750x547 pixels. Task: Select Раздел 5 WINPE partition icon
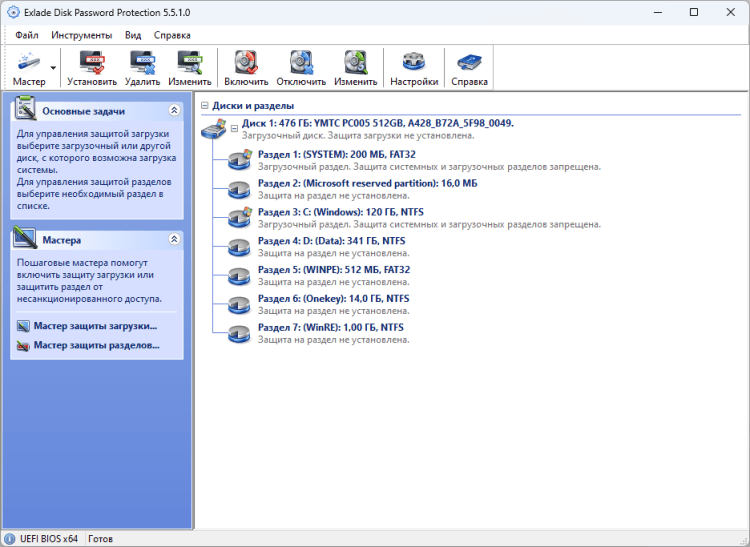pos(239,276)
